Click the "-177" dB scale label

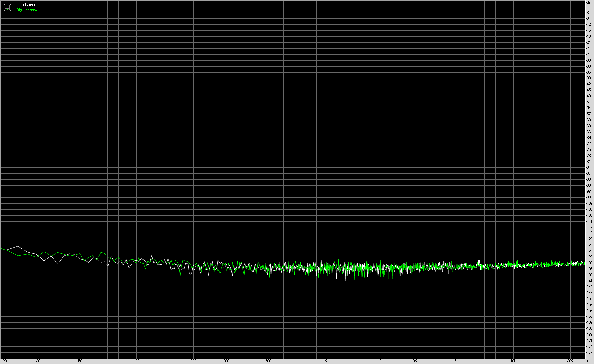[x=589, y=352]
